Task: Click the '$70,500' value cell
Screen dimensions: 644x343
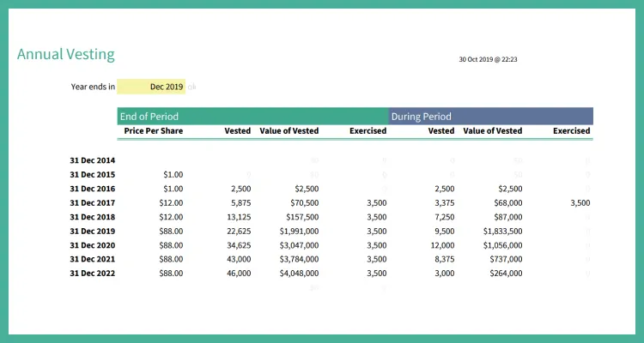Action: (x=304, y=202)
